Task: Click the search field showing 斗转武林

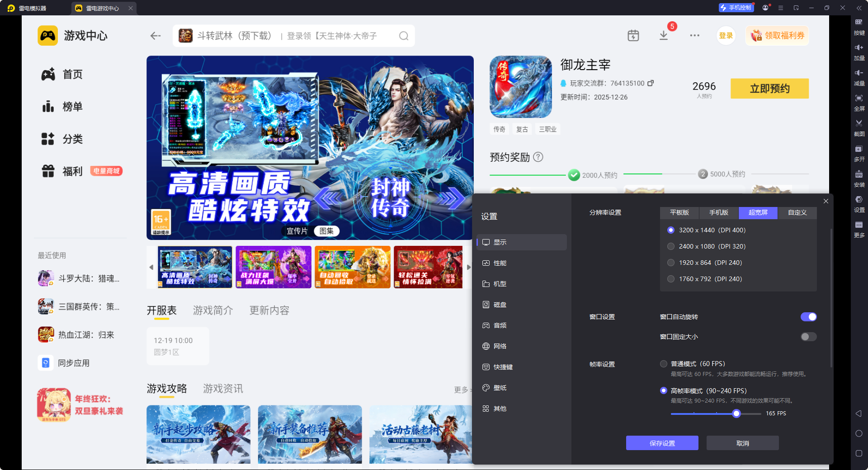Action: point(294,36)
